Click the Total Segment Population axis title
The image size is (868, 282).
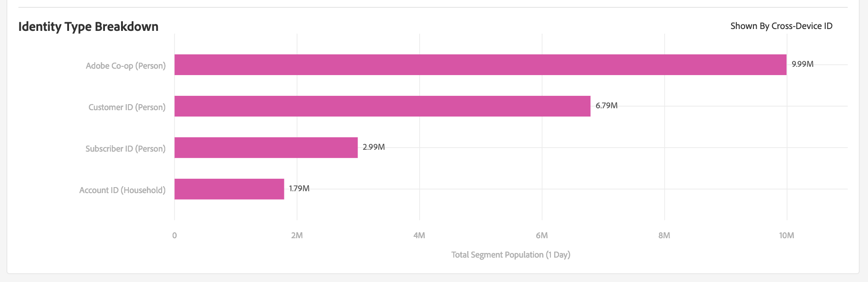pos(510,255)
